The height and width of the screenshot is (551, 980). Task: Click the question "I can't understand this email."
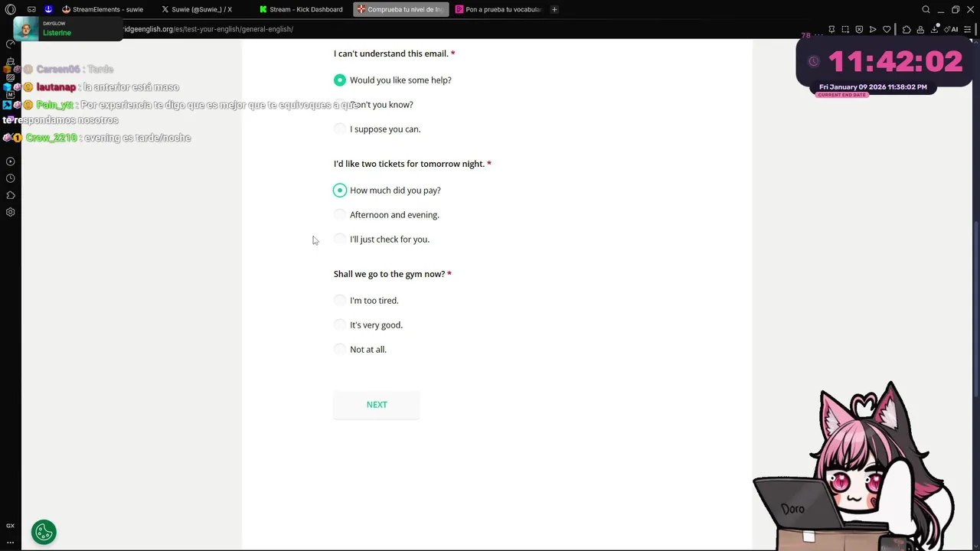(x=391, y=54)
